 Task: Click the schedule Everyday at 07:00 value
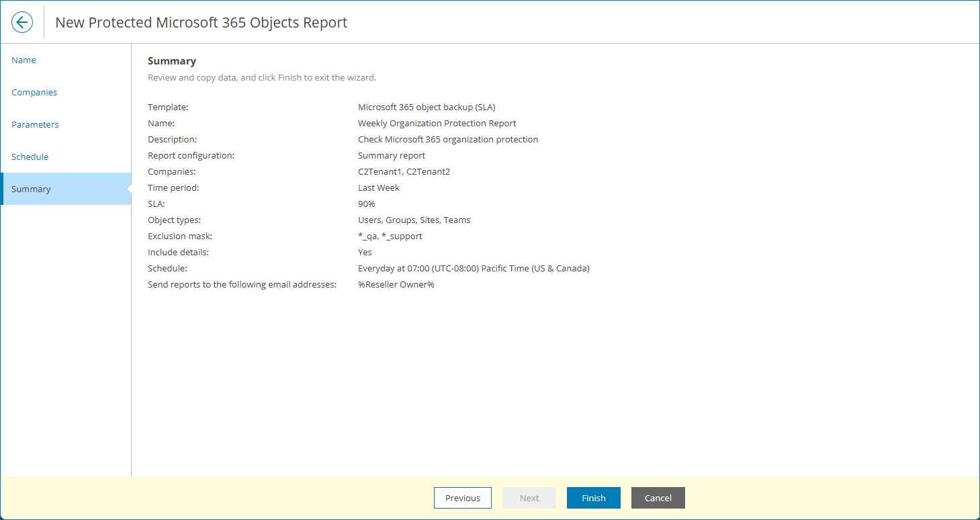[x=474, y=268]
